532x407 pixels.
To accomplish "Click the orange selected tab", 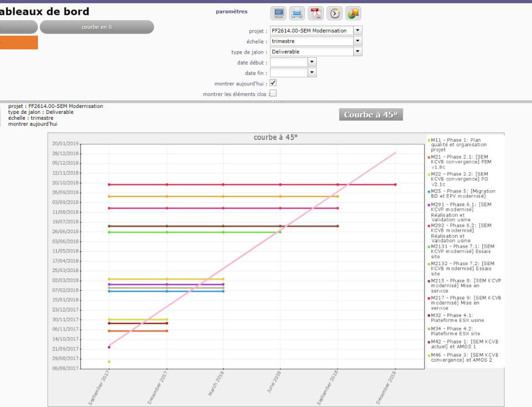I will click(x=19, y=42).
